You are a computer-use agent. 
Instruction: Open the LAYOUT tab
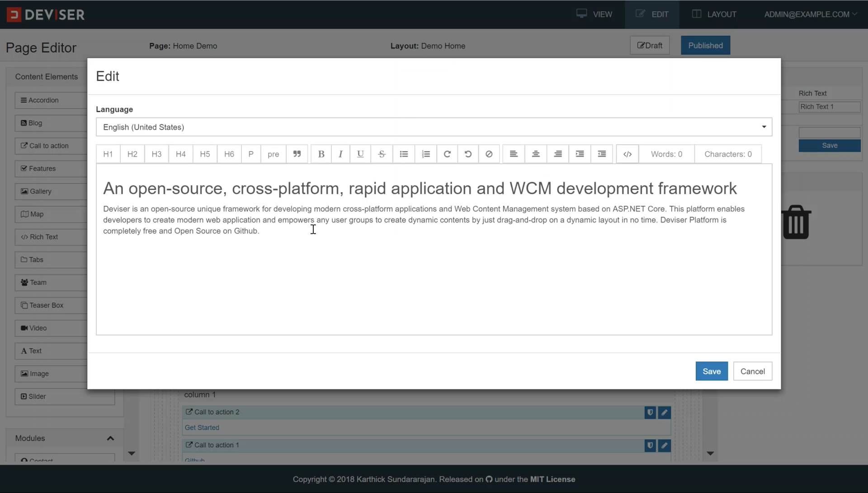tap(714, 14)
